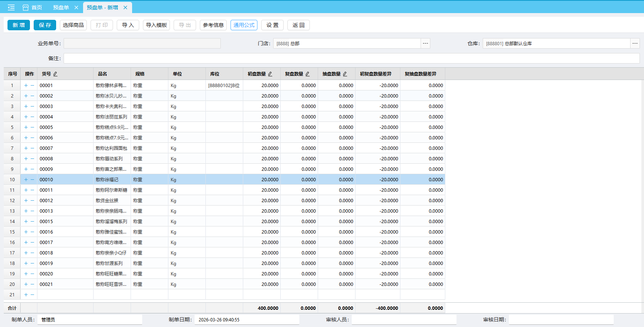Click into the 备注 input field
The image size is (644, 327).
click(351, 58)
